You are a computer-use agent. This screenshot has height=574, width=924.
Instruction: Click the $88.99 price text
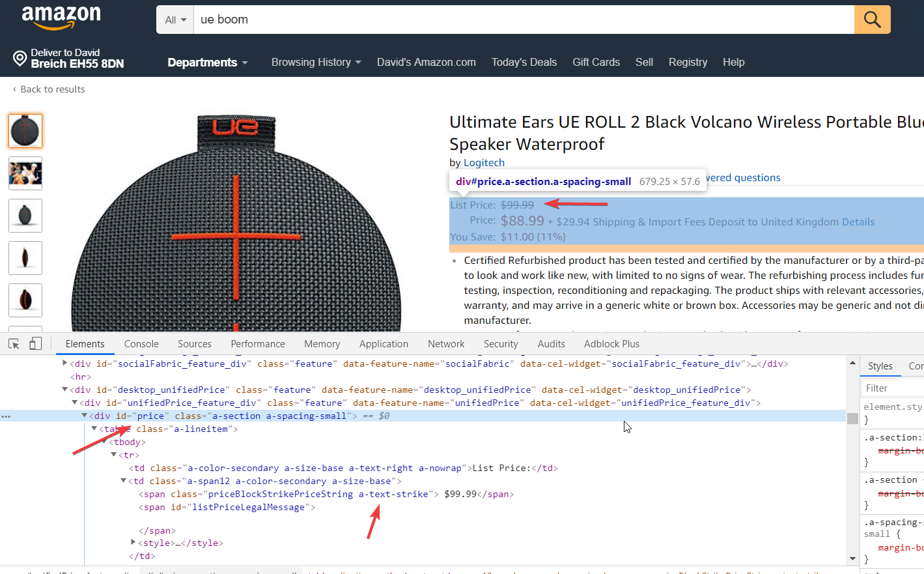coord(522,221)
